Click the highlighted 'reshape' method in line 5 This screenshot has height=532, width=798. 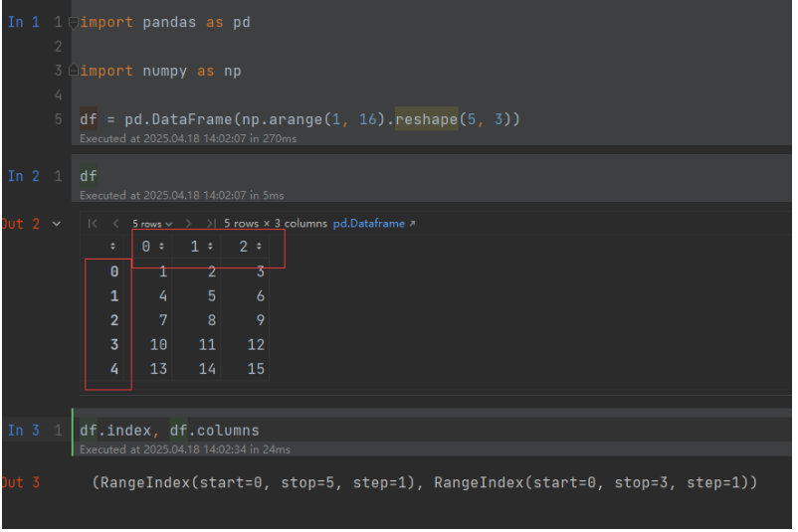(x=427, y=119)
